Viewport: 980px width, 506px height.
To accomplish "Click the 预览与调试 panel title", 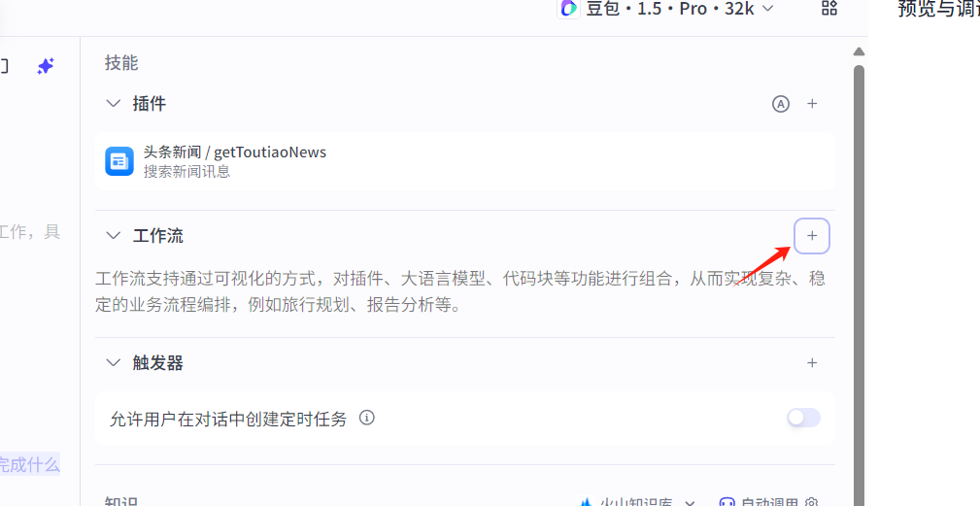I will click(939, 9).
